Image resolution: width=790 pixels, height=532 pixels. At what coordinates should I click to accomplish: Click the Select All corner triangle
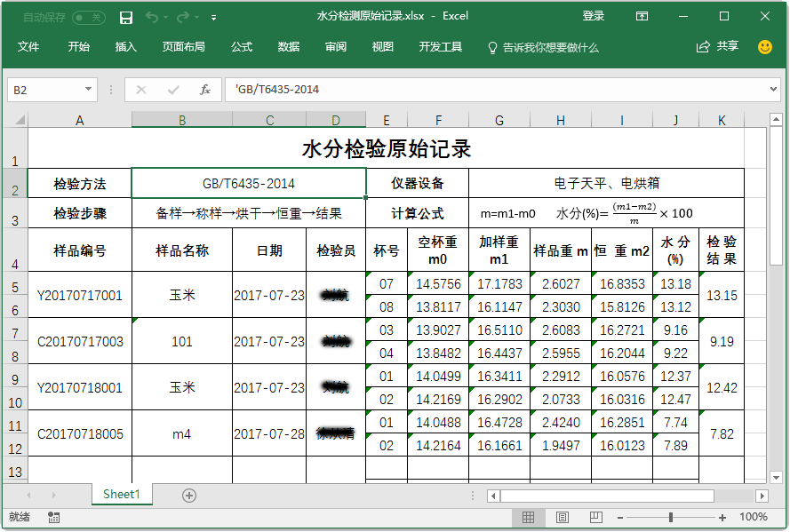20,120
